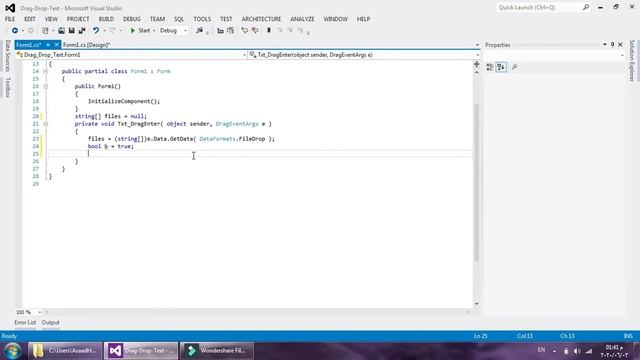Click the Property Pages wrench icon
The image size is (640, 360).
click(515, 67)
